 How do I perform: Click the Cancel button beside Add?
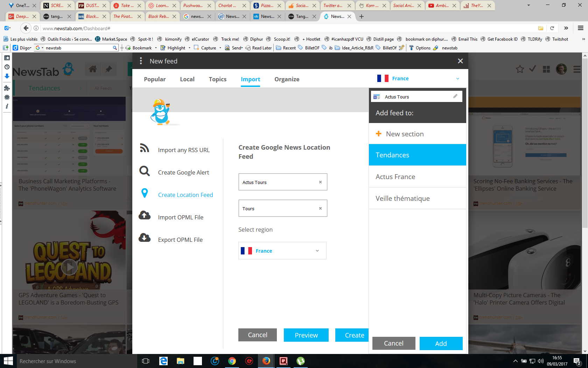(394, 343)
